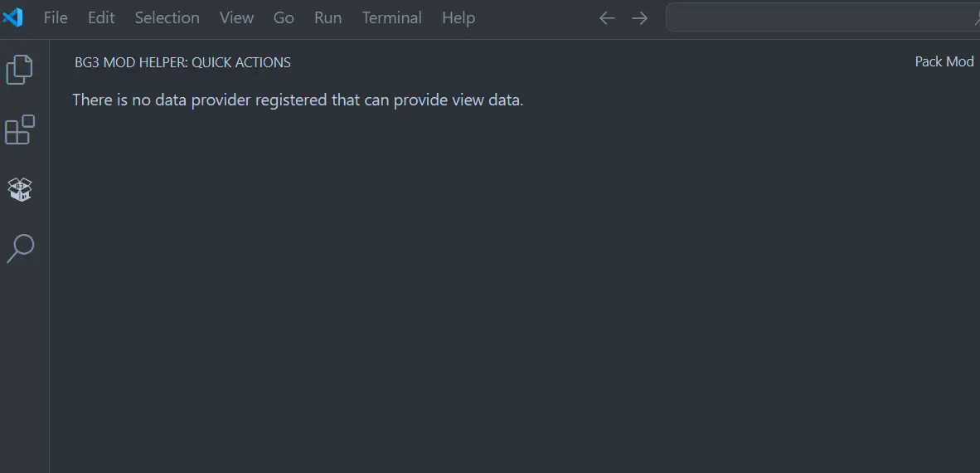Open the Explorer view in activity bar
The width and height of the screenshot is (980, 473).
19,69
